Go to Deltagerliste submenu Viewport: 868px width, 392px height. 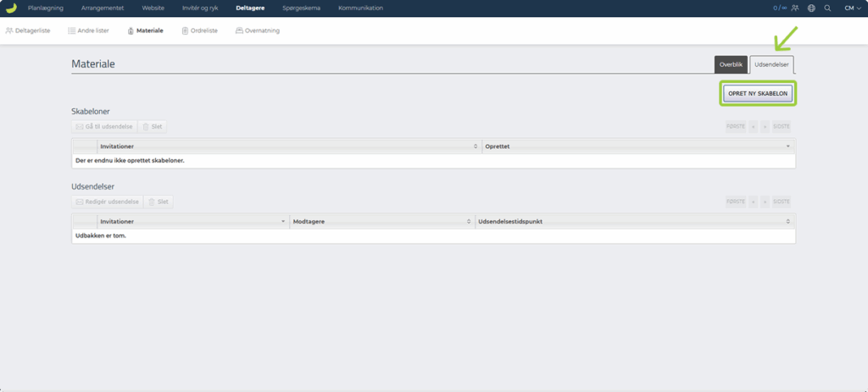click(28, 31)
